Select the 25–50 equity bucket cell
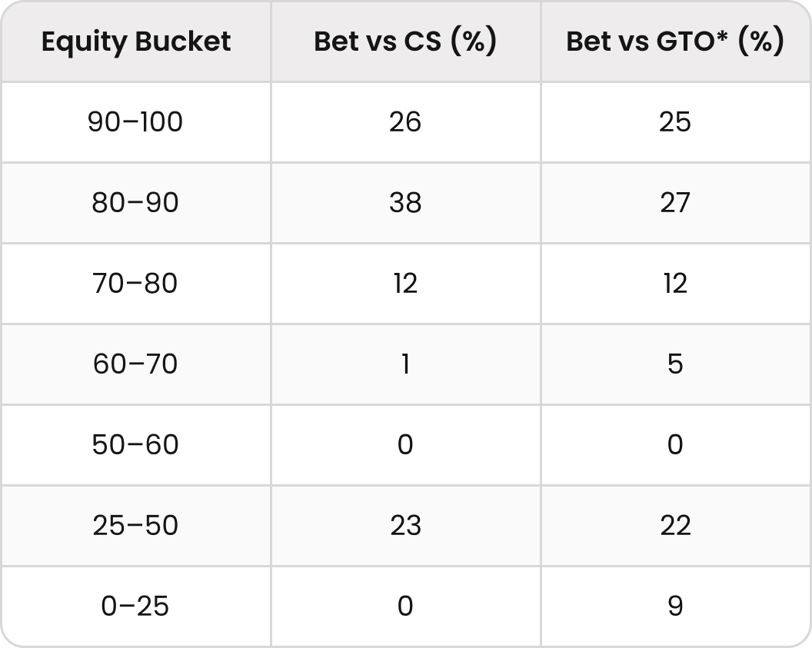812x648 pixels. click(136, 525)
